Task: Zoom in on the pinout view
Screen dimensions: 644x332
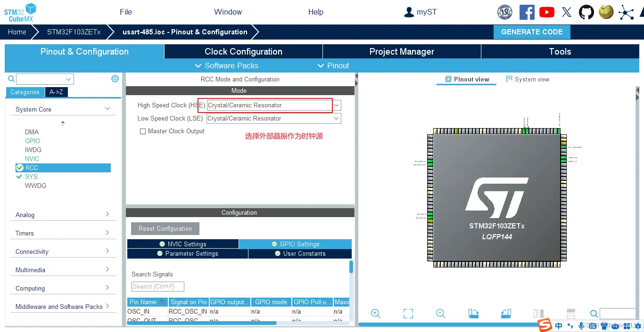Action: (x=376, y=314)
